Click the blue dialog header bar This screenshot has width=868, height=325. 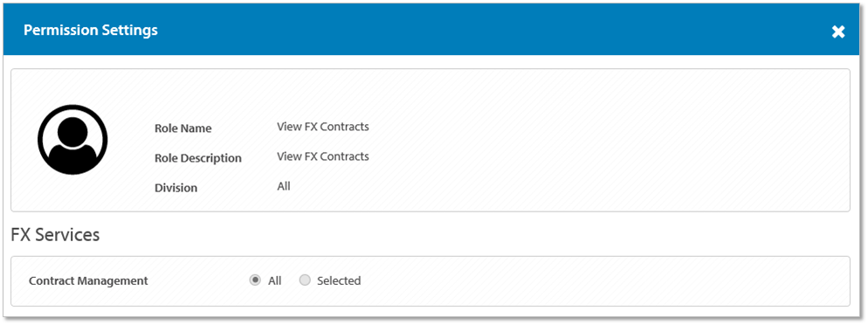pos(434,30)
